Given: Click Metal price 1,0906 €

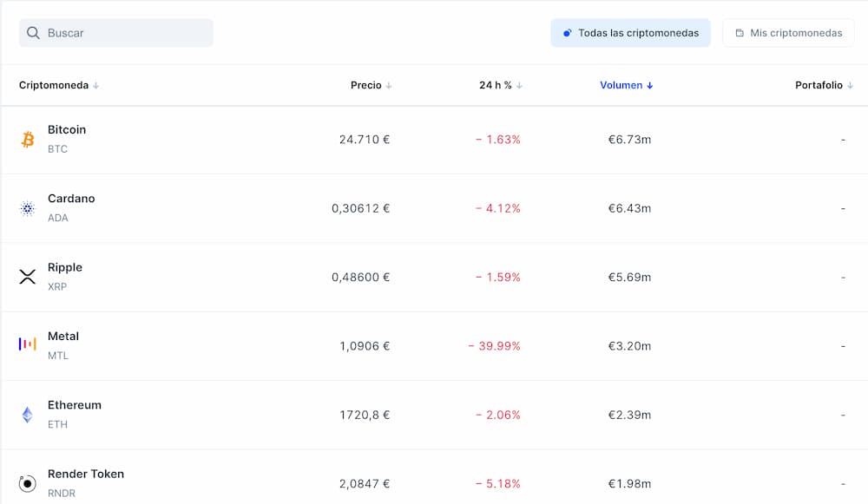Looking at the screenshot, I should pyautogui.click(x=365, y=346).
